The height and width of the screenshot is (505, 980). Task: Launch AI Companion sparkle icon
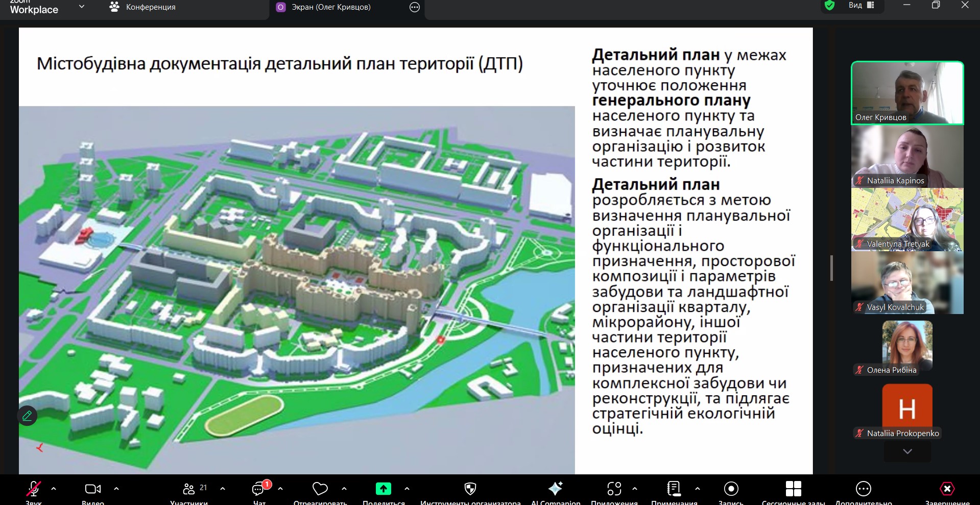click(555, 489)
